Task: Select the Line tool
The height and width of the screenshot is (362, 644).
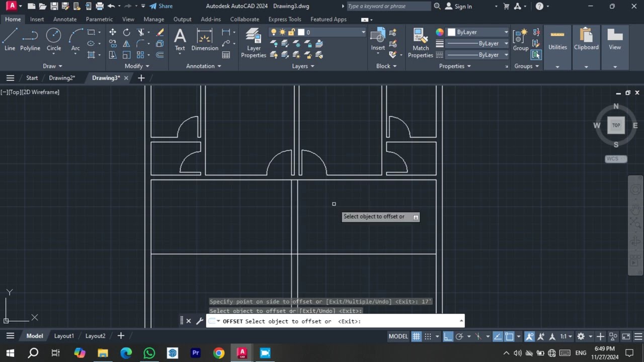Action: click(10, 40)
